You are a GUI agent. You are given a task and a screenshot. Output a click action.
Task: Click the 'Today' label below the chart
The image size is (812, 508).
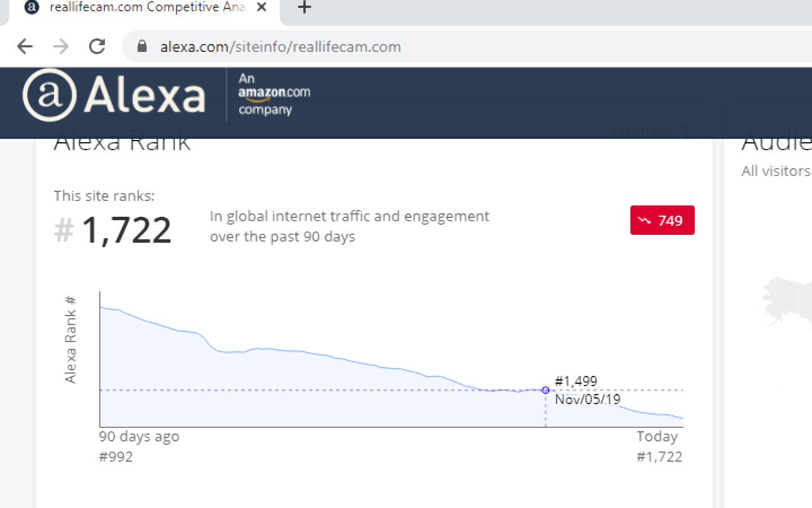pyautogui.click(x=657, y=436)
